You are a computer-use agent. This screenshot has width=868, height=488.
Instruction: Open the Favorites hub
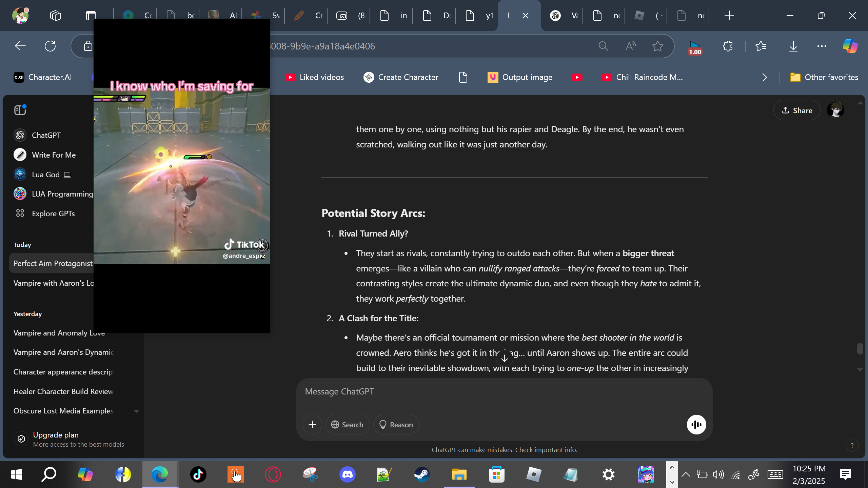761,46
